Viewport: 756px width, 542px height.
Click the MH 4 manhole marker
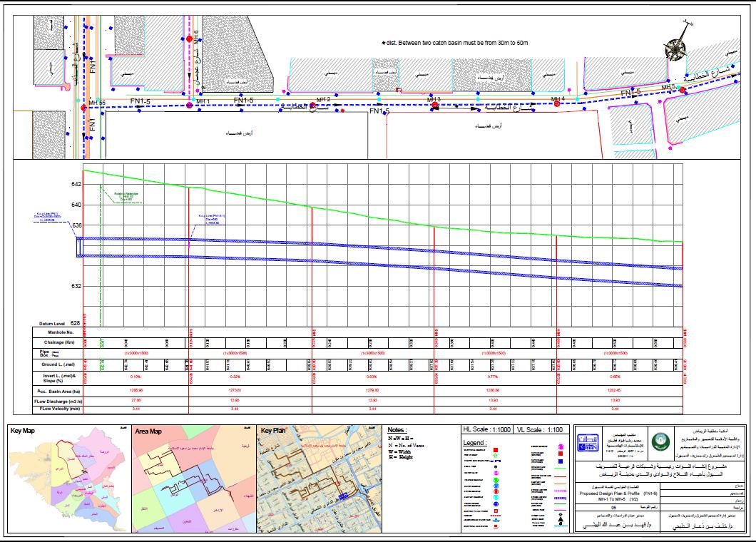(x=558, y=103)
